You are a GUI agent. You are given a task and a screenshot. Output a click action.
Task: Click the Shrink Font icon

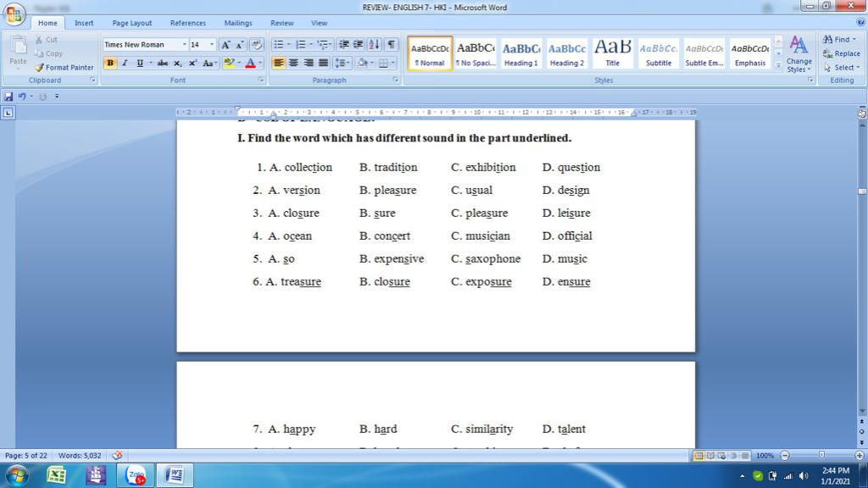click(240, 45)
